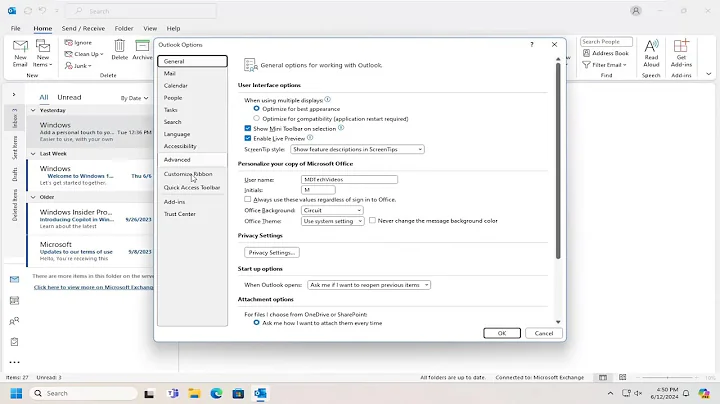Click the User name input field
Image resolution: width=720 pixels, height=404 pixels.
click(349, 180)
